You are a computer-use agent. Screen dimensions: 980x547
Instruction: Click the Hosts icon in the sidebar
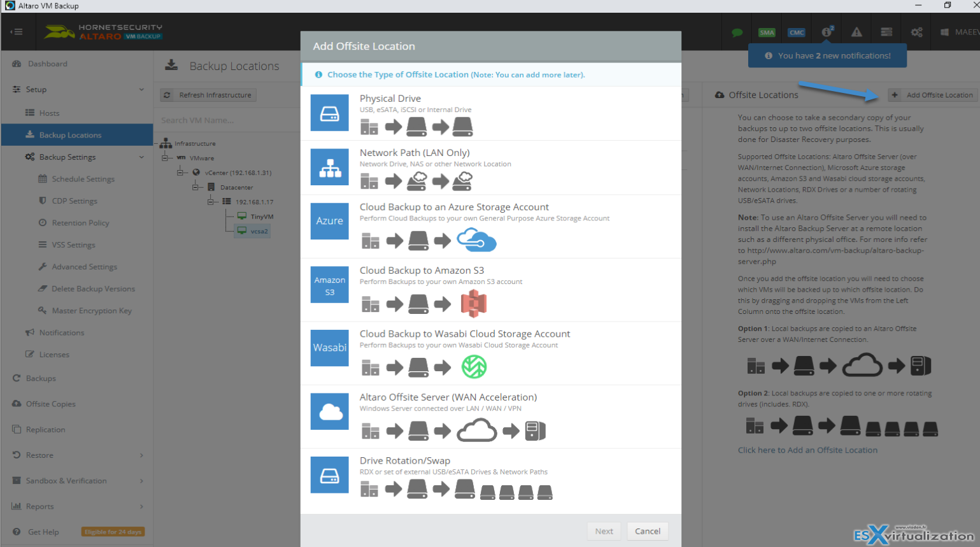30,113
